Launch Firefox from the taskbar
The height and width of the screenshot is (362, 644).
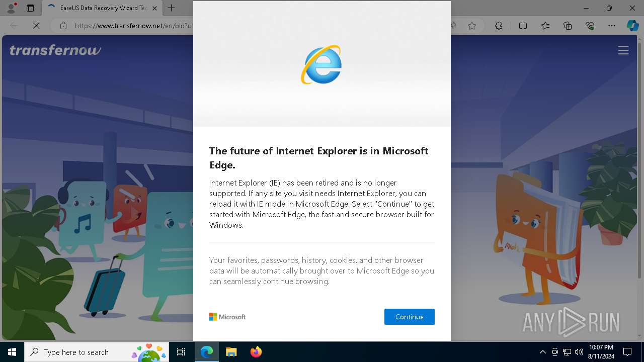click(256, 352)
